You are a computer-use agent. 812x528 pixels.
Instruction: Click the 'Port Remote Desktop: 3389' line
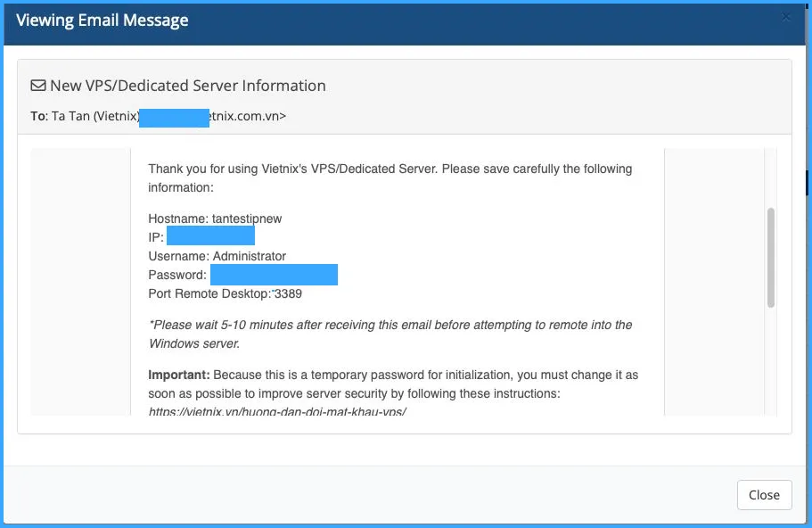pos(224,293)
